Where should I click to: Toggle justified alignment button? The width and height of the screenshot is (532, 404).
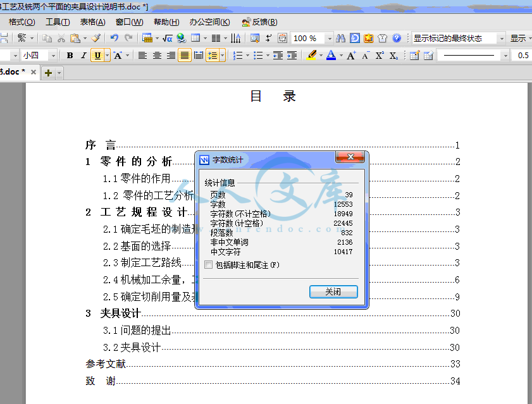185,55
